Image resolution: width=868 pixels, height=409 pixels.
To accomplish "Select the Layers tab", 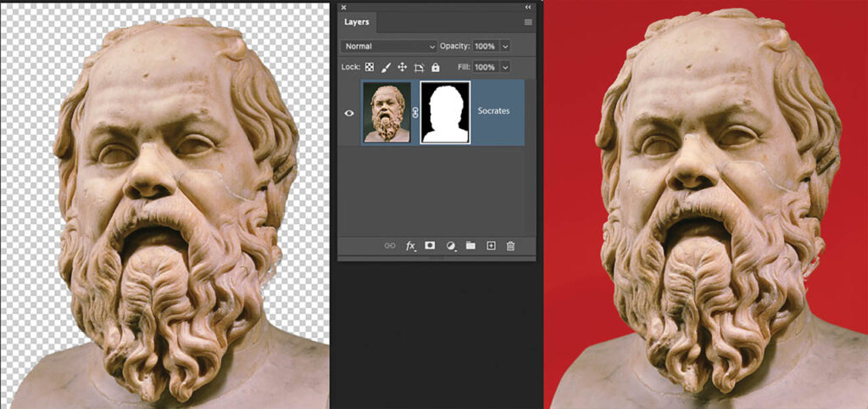I will (x=357, y=22).
